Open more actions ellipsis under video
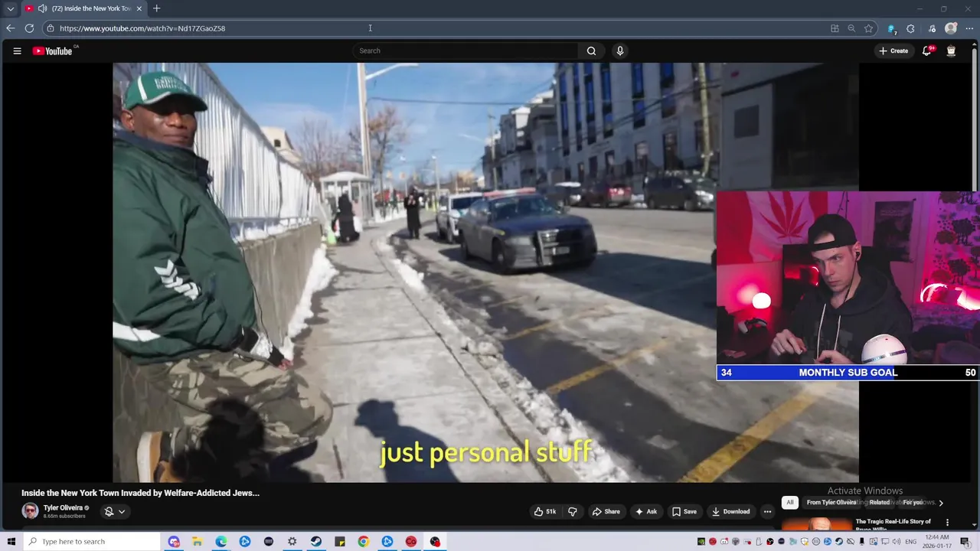 point(767,511)
